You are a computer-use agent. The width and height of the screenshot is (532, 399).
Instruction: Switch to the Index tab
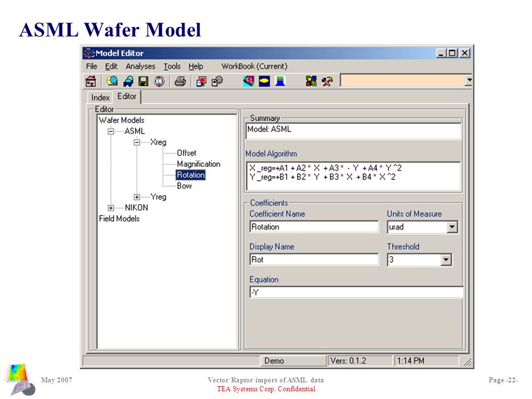100,98
